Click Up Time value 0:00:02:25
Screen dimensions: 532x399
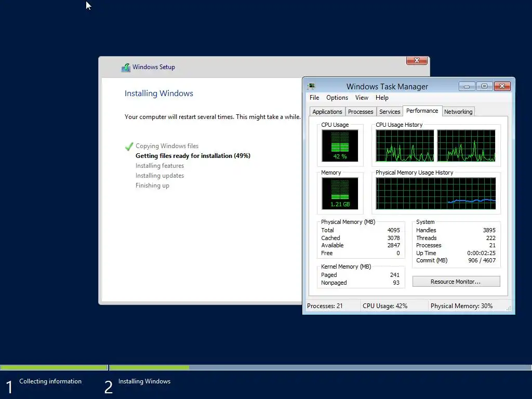(x=481, y=253)
